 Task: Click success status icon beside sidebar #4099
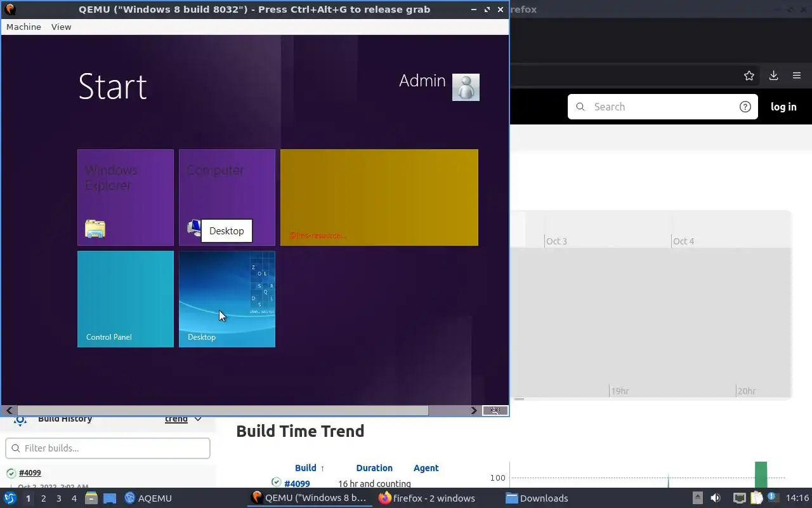11,473
